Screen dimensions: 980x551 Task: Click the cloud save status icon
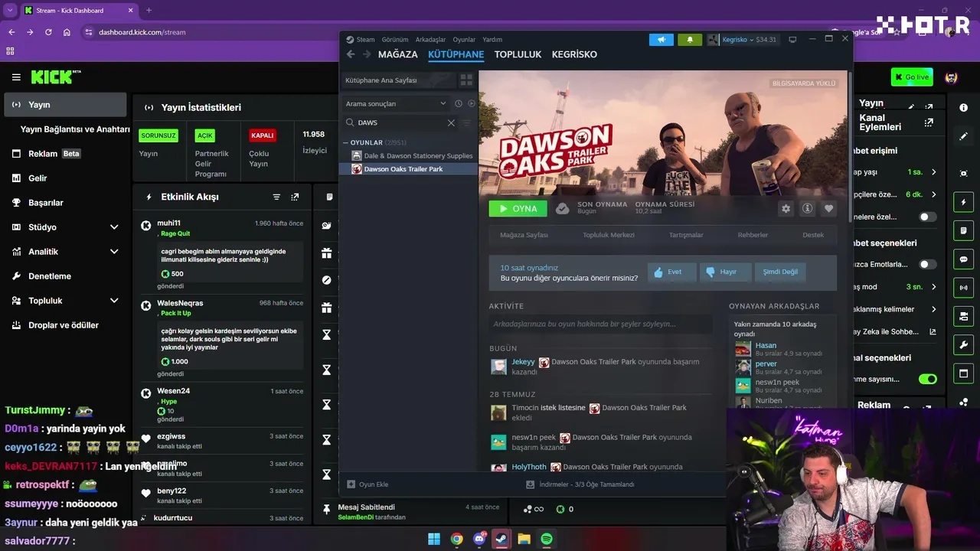[x=562, y=208]
